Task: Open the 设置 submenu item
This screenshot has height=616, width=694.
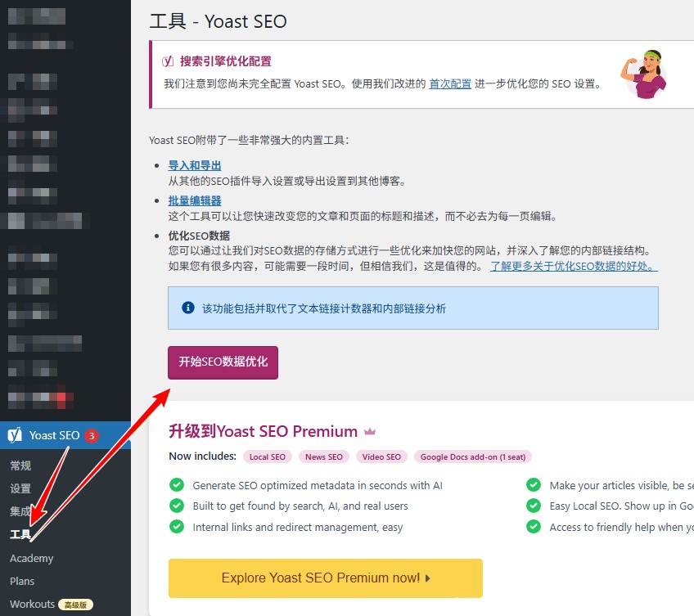Action: tap(20, 488)
